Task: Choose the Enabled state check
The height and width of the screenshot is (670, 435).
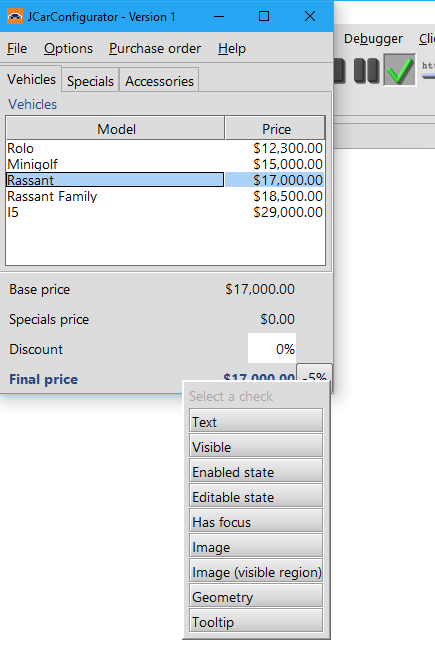Action: (x=256, y=471)
